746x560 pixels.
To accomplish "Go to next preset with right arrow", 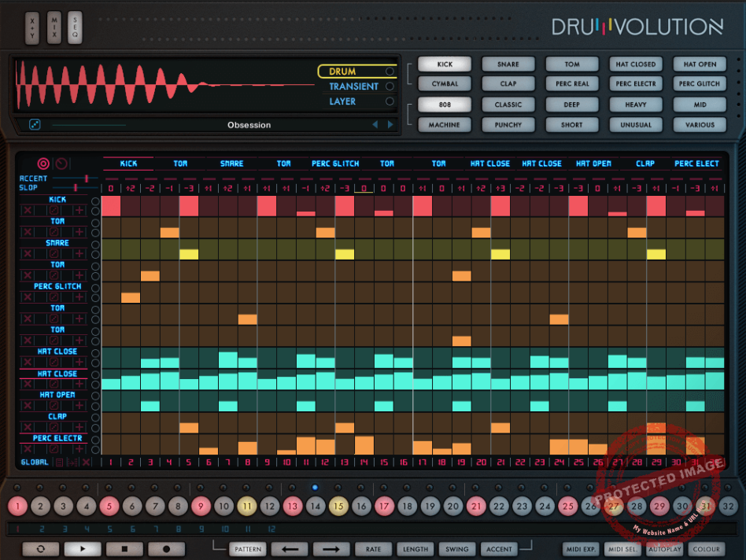I will (390, 124).
